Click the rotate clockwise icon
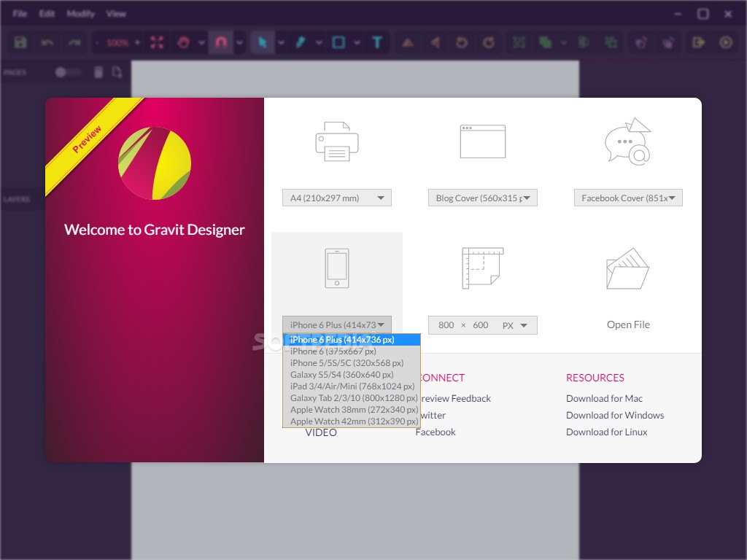747x560 pixels. [x=489, y=42]
